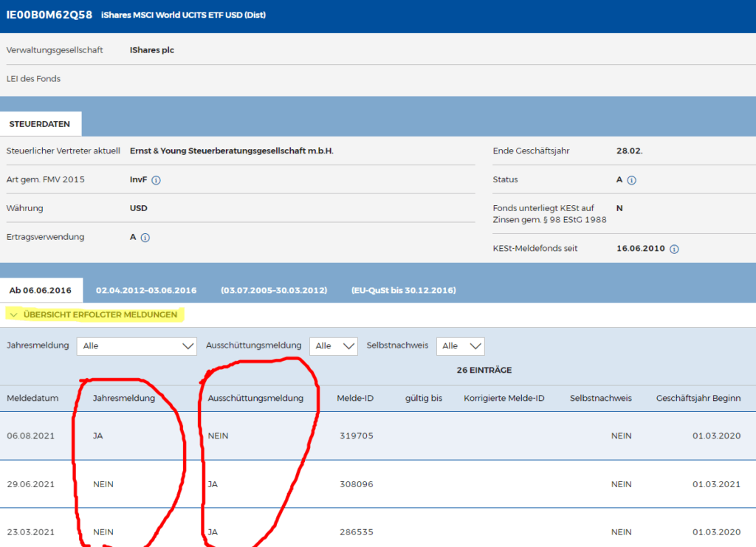
Task: Click the LEI des Fonds label
Action: click(33, 78)
